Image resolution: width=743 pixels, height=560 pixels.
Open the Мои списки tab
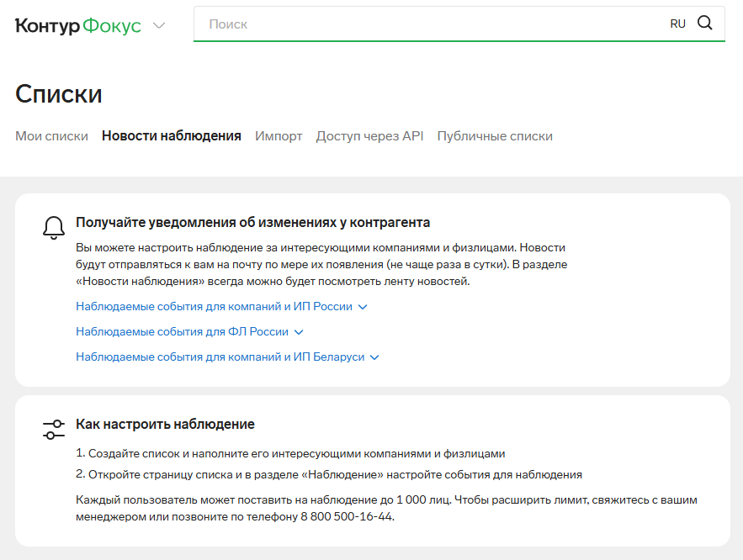[x=51, y=136]
